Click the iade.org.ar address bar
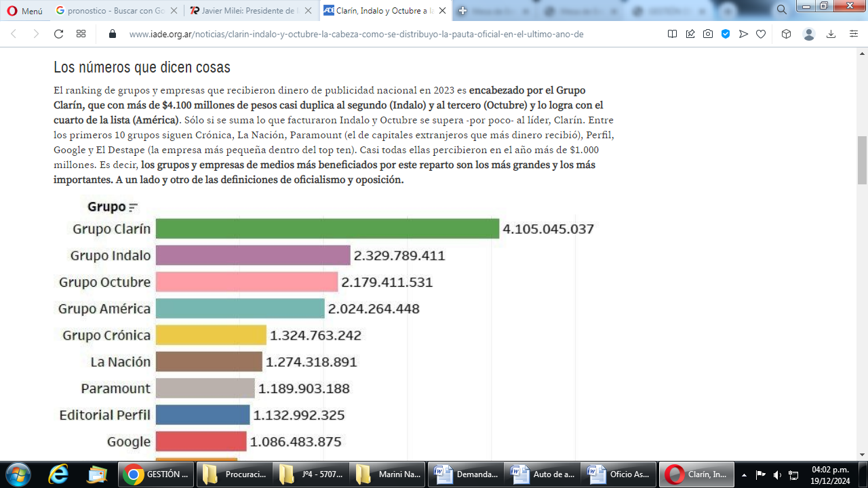868x488 pixels. click(x=356, y=34)
